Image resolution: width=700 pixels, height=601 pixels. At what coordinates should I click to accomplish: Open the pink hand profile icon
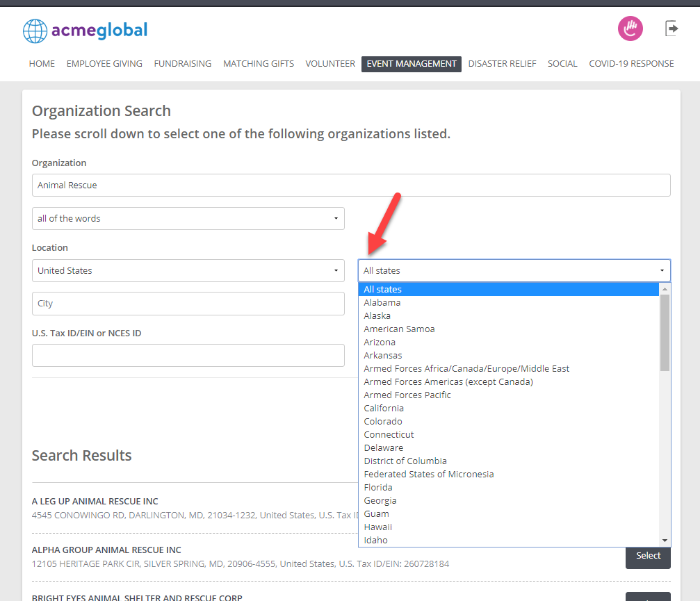tap(630, 28)
